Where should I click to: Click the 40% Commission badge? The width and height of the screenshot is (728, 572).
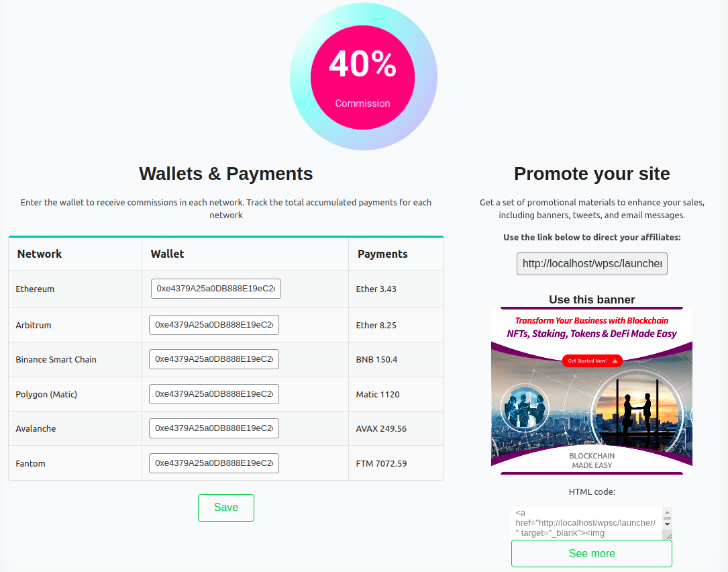point(363,77)
